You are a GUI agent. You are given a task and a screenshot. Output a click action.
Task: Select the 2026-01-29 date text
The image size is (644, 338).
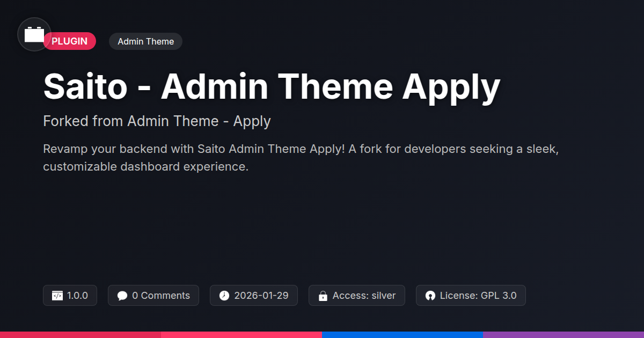click(261, 296)
